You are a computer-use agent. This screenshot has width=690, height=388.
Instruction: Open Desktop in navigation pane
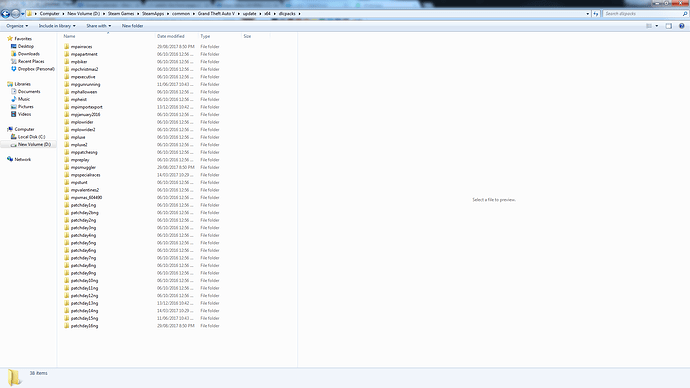click(x=26, y=46)
